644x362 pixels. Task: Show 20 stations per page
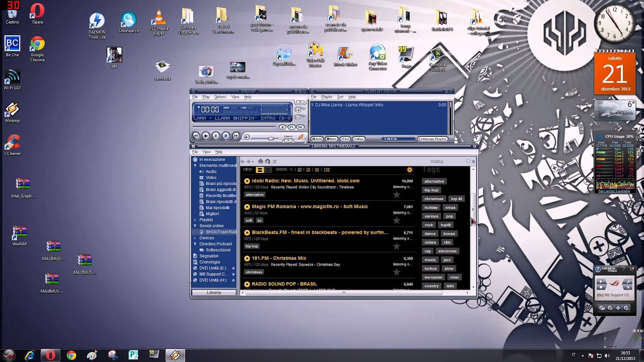pos(299,170)
